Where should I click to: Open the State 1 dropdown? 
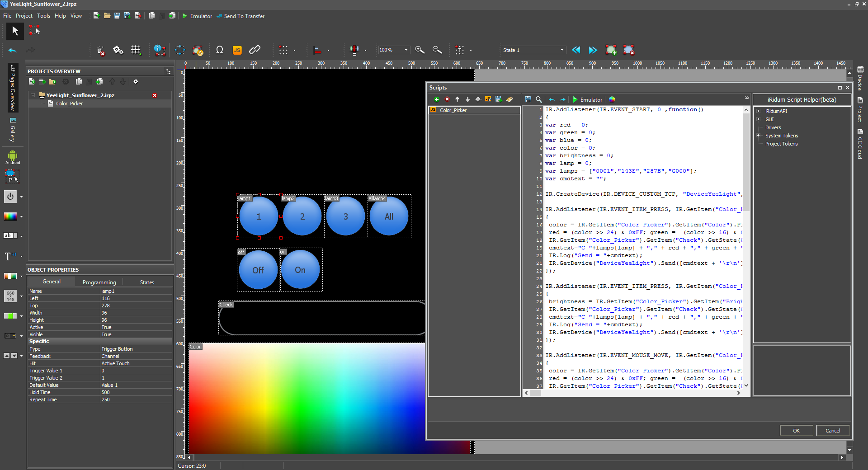[x=562, y=50]
